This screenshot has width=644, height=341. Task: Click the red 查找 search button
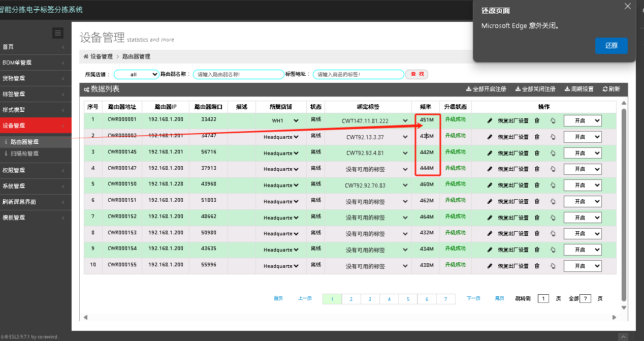(416, 74)
